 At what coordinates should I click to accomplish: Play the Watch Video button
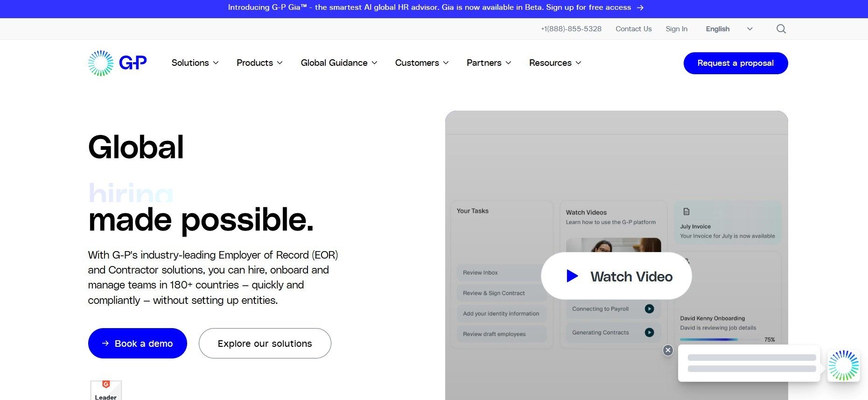616,276
